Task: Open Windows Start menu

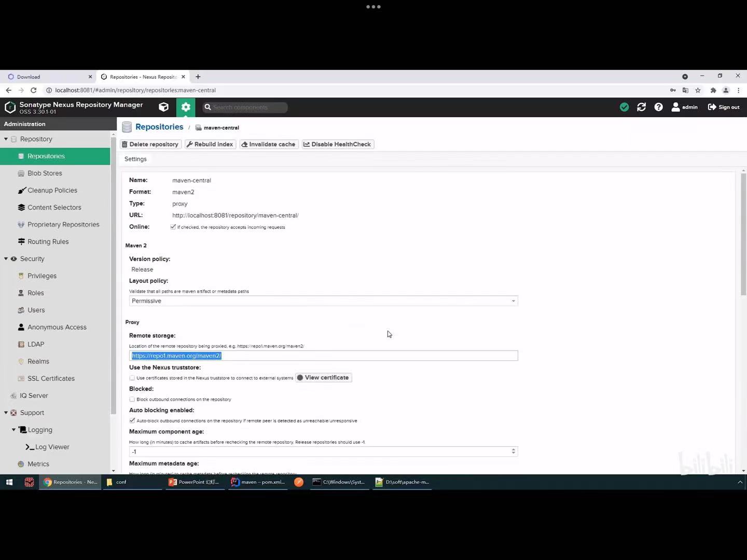Action: pyautogui.click(x=9, y=482)
